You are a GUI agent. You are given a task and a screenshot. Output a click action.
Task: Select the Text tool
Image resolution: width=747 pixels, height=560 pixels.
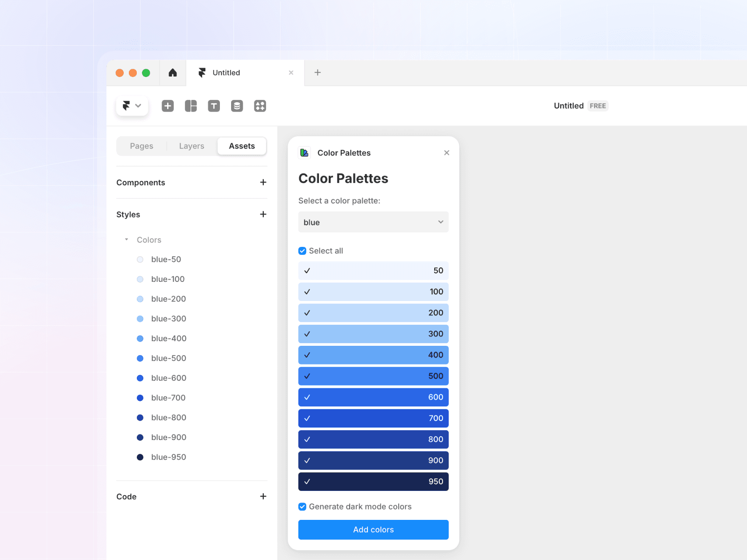point(214,106)
